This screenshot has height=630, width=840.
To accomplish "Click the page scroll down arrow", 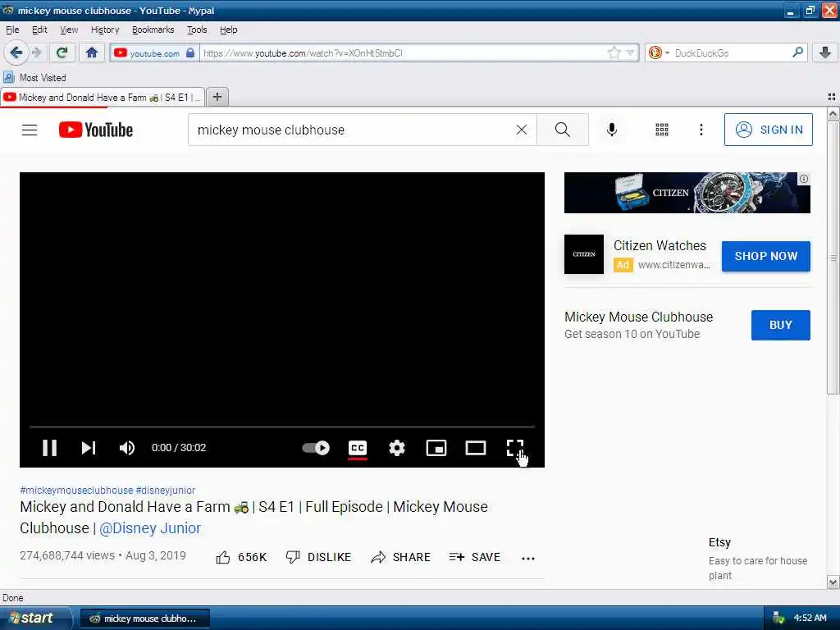I will coord(833,582).
